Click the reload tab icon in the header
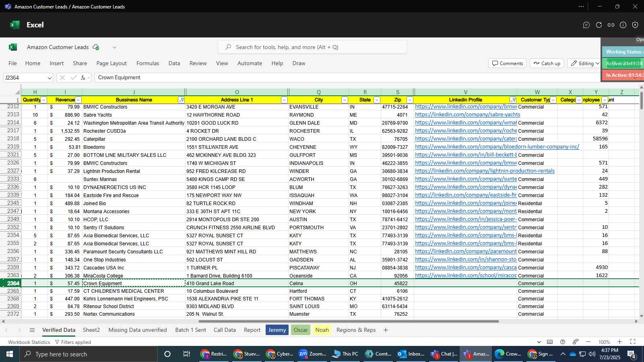 coord(599,25)
